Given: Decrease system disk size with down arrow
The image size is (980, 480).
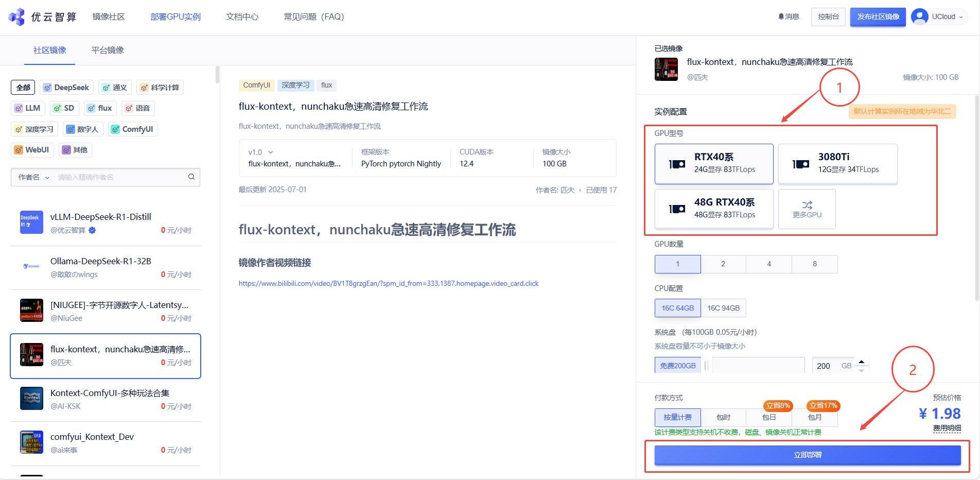Looking at the screenshot, I should click(x=862, y=370).
